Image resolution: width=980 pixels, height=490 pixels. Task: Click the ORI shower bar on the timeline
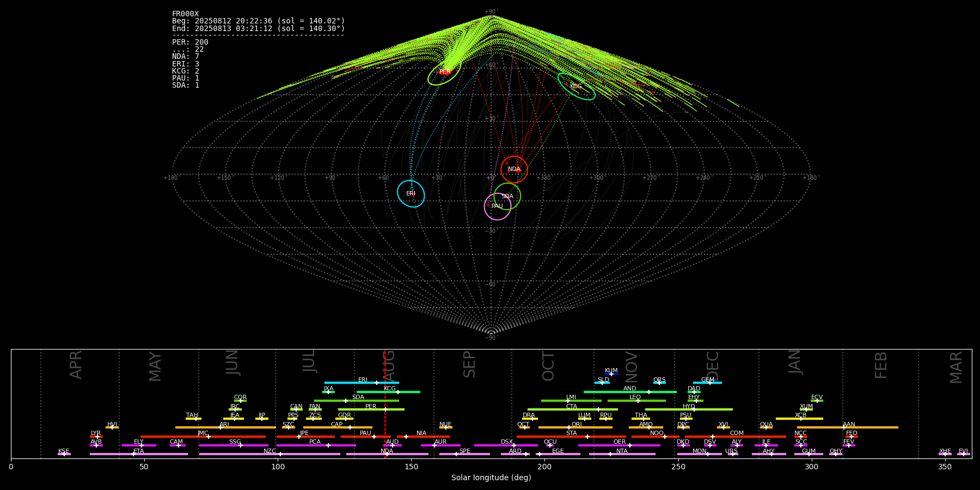click(x=575, y=427)
